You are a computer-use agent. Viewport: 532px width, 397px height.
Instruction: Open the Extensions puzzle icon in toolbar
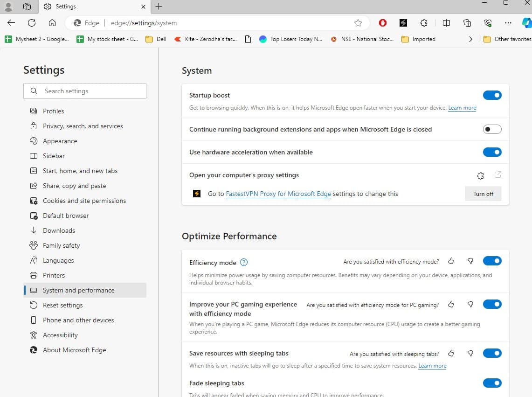point(424,23)
